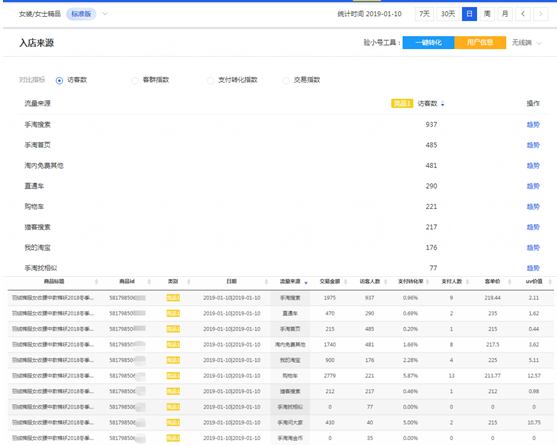Sort by 流量来源 blue sort arrow
Image resolution: width=557 pixels, height=446 pixels.
click(x=306, y=282)
